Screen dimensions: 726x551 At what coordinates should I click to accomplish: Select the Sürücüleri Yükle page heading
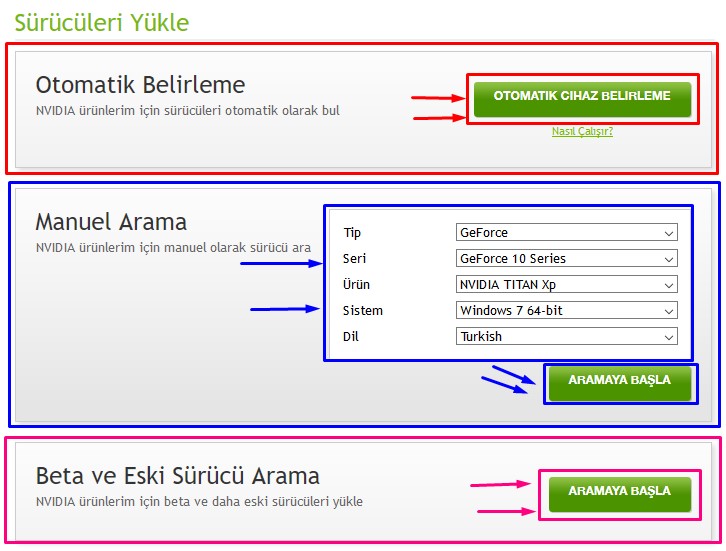pyautogui.click(x=102, y=22)
